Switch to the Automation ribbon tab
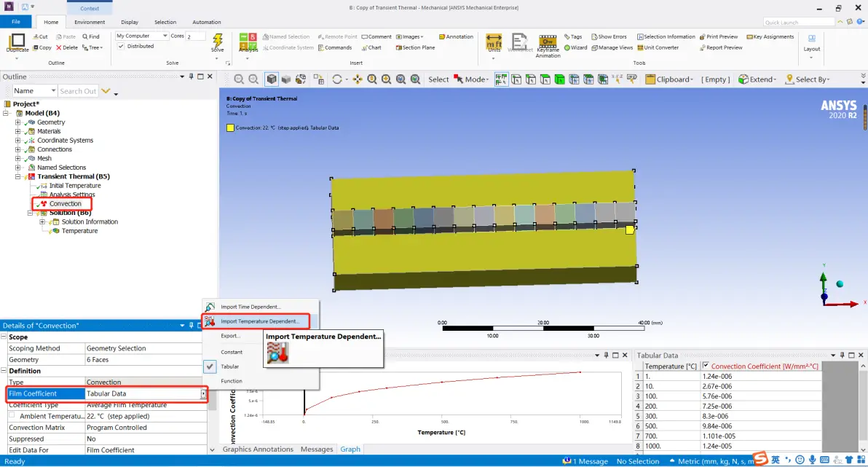Screen dimensions: 868x467 coord(207,22)
